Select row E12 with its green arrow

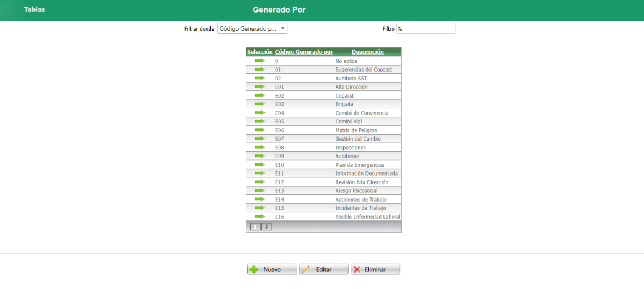point(260,182)
